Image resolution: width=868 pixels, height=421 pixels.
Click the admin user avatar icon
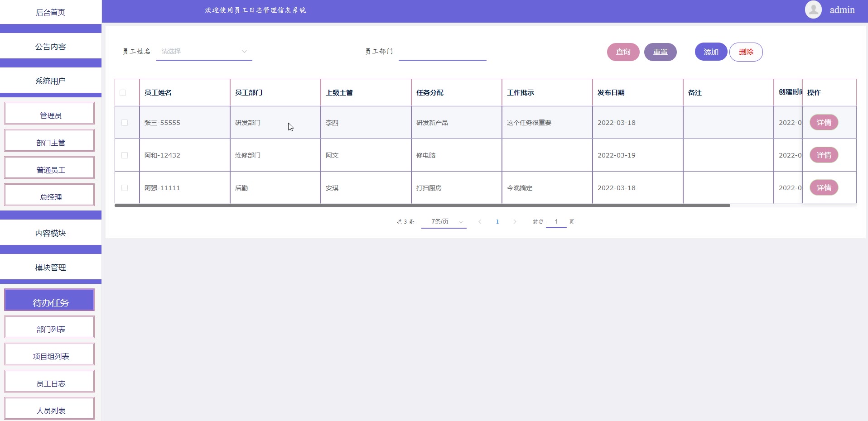pyautogui.click(x=813, y=10)
